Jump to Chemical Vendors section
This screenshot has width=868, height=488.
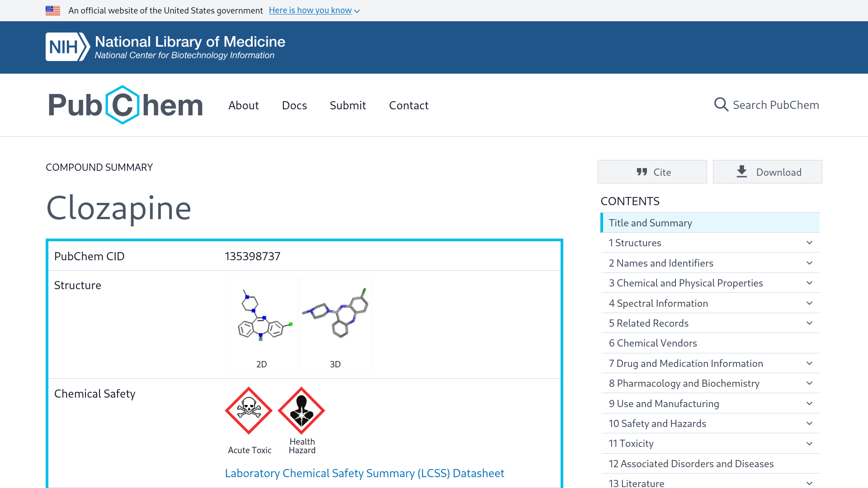653,343
